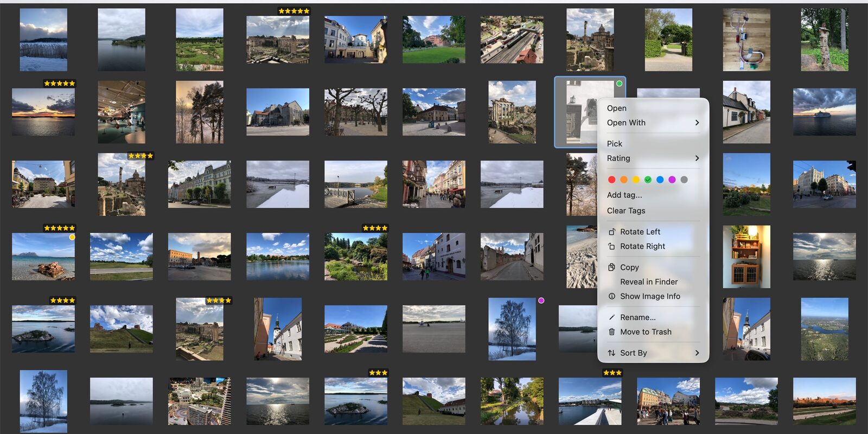Select the three-star small island thumbnail

[x=356, y=401]
